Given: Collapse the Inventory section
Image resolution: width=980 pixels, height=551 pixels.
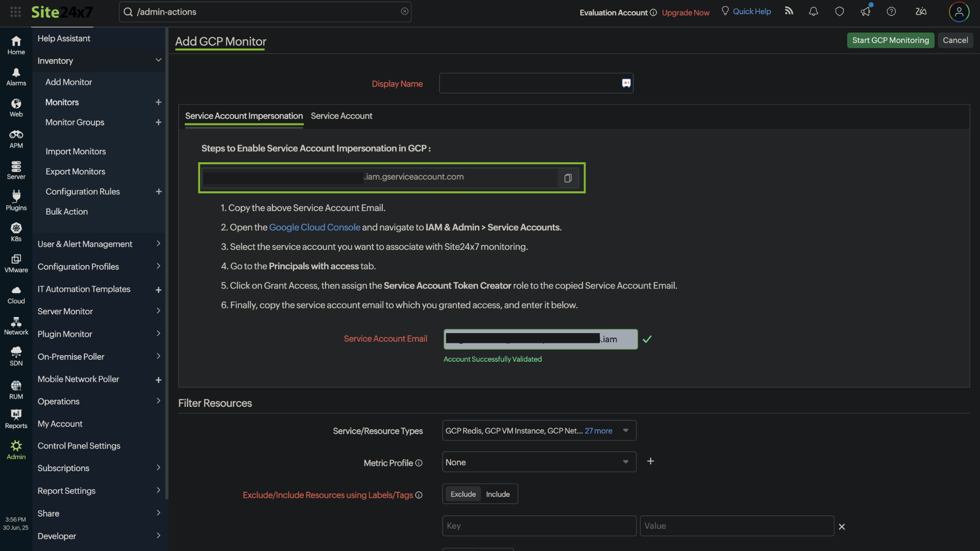Looking at the screenshot, I should (x=158, y=60).
